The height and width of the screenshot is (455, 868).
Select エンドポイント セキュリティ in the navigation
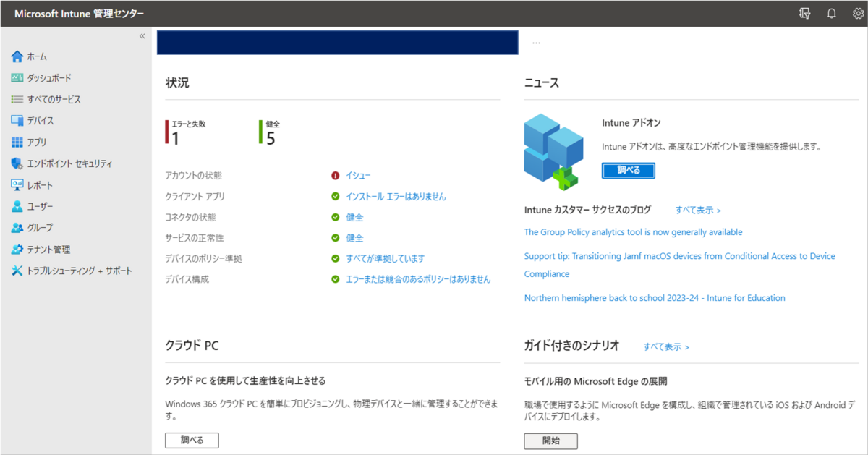tap(69, 163)
